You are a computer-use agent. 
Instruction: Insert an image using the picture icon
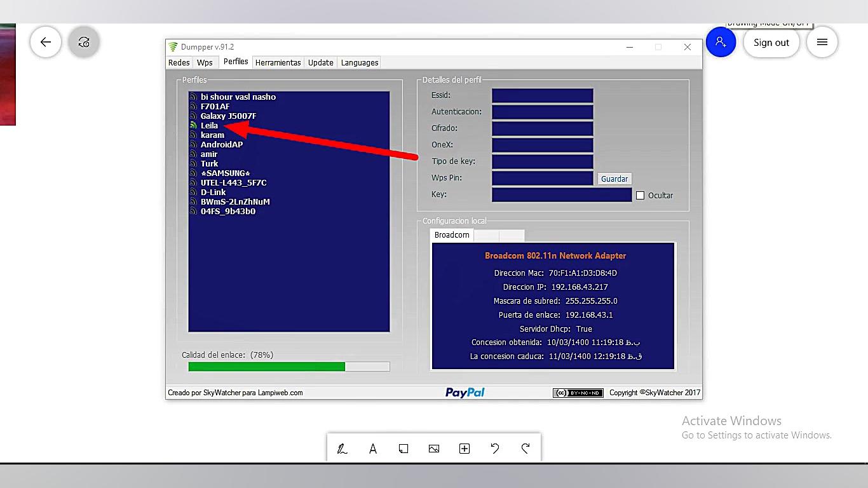click(434, 449)
